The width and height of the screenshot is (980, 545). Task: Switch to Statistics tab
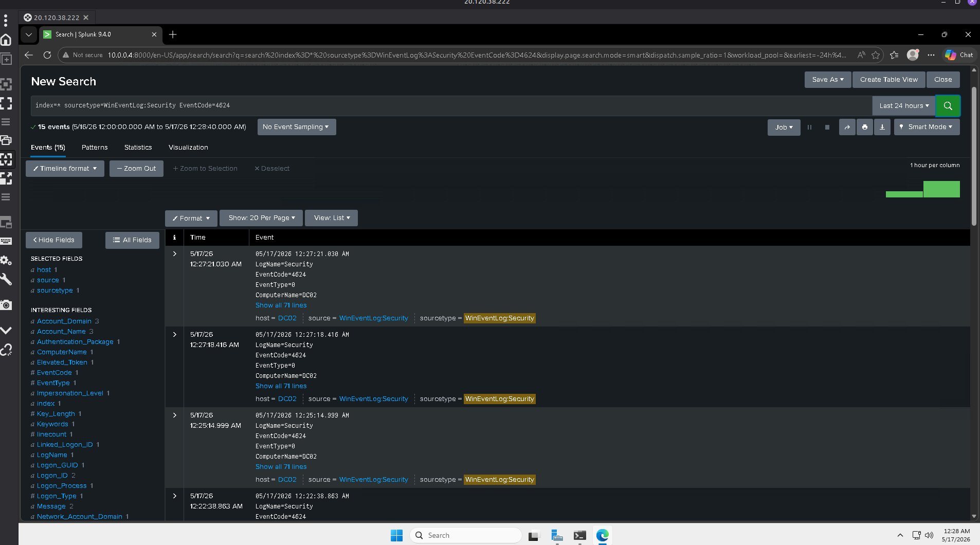[x=138, y=148]
